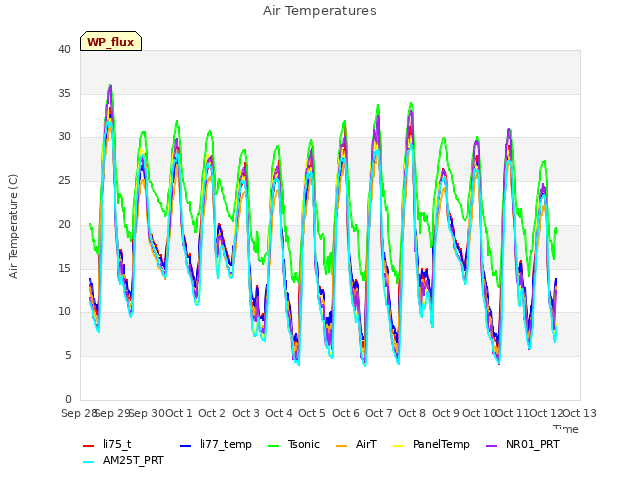
Task: Toggle the li75_t legend entry
Action: pyautogui.click(x=107, y=444)
